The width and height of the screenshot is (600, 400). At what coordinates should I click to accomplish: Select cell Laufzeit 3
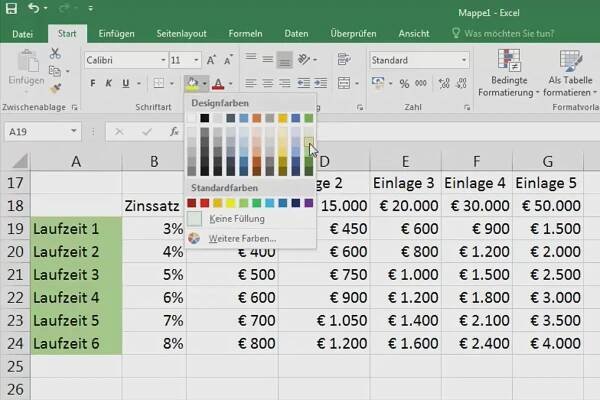coord(76,273)
